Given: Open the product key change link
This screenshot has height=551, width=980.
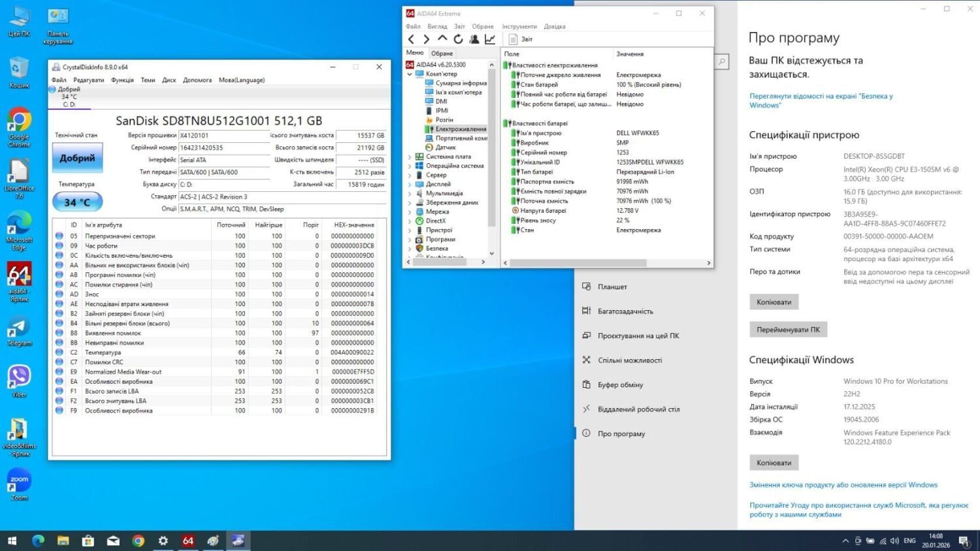Looking at the screenshot, I should (x=843, y=485).
